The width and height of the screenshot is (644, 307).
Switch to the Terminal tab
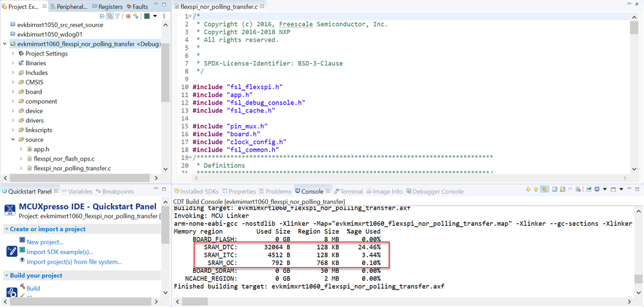[x=348, y=192]
